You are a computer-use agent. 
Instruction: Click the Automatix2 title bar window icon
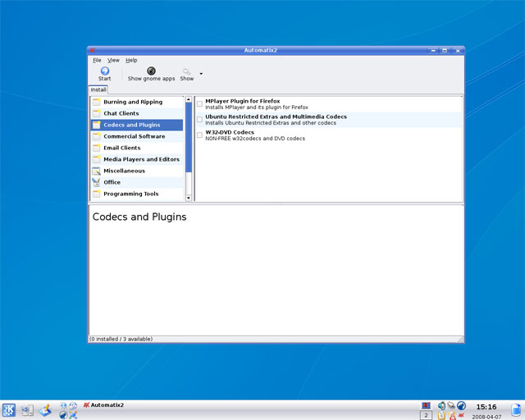click(93, 51)
